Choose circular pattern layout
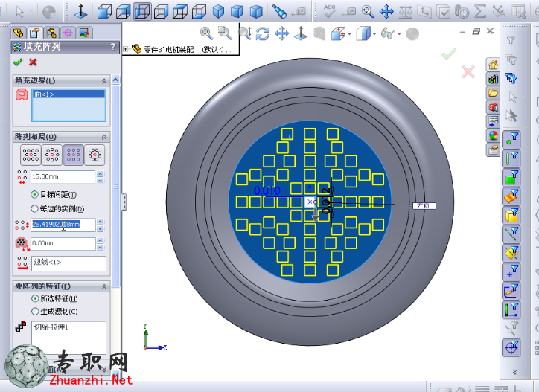The image size is (539, 392). tap(52, 155)
